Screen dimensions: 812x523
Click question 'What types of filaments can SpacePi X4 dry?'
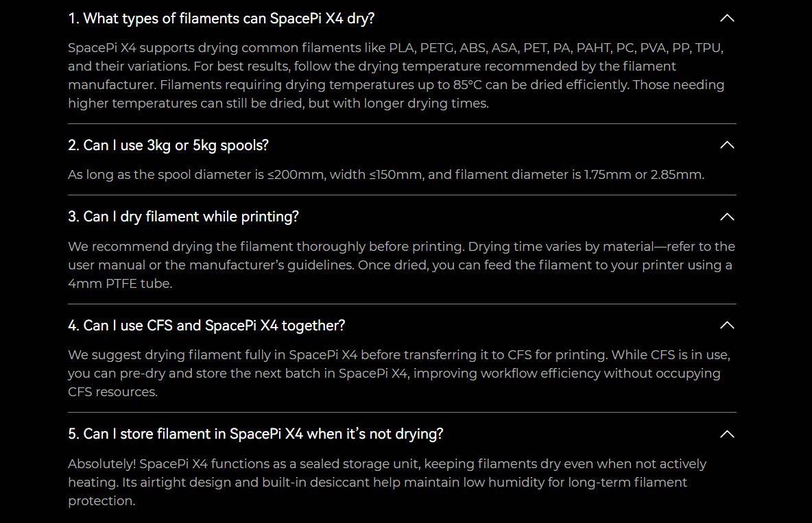pos(221,19)
